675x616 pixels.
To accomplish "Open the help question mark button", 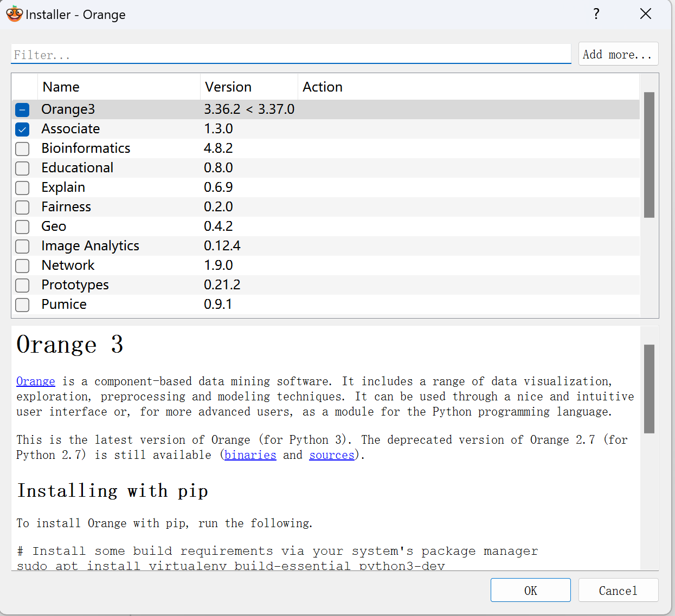I will 596,14.
